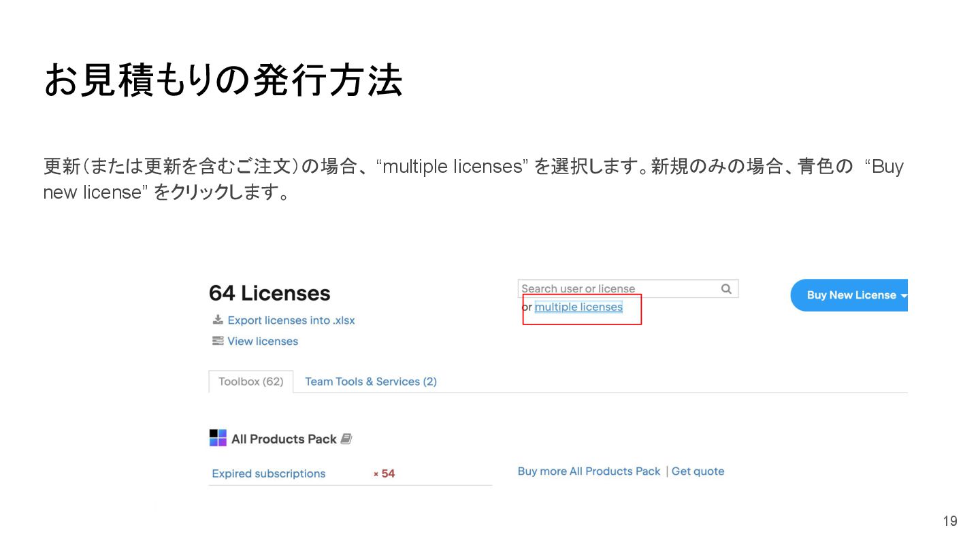Click the book icon after All Products Pack

346,439
